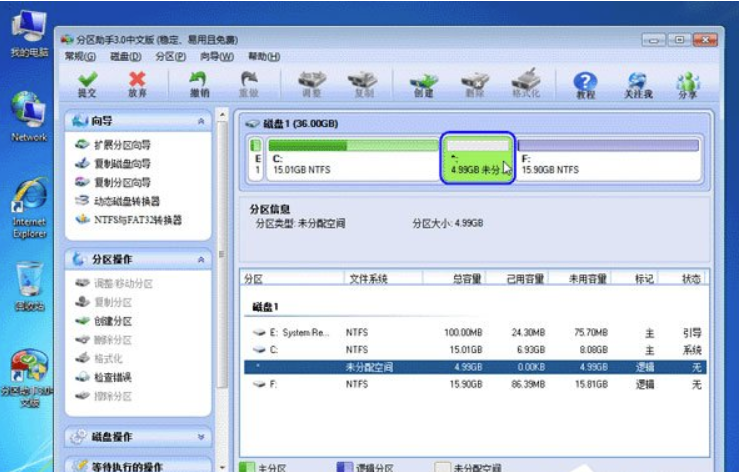Image resolution: width=739 pixels, height=472 pixels.
Task: Click the 分享 (share) toolbar icon
Action: (x=688, y=85)
